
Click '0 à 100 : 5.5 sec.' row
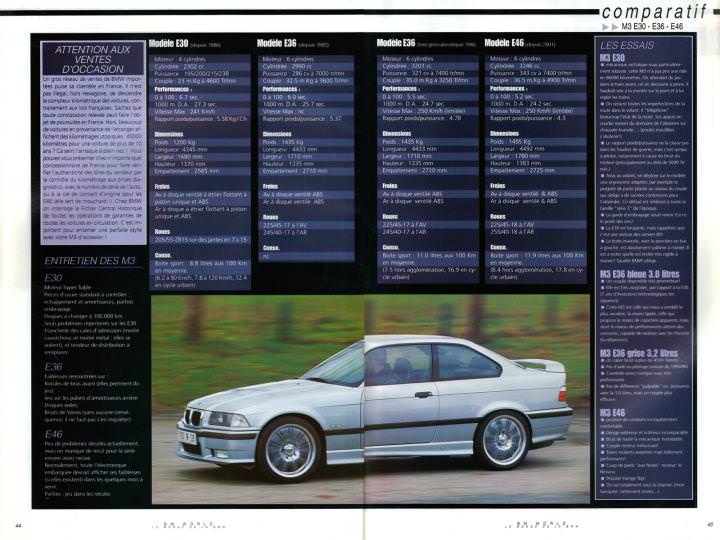pos(405,96)
